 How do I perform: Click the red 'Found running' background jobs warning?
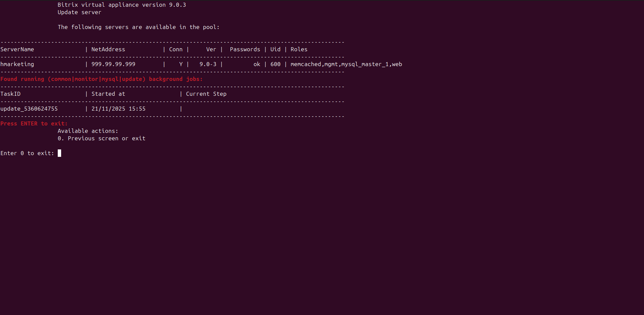[x=101, y=79]
